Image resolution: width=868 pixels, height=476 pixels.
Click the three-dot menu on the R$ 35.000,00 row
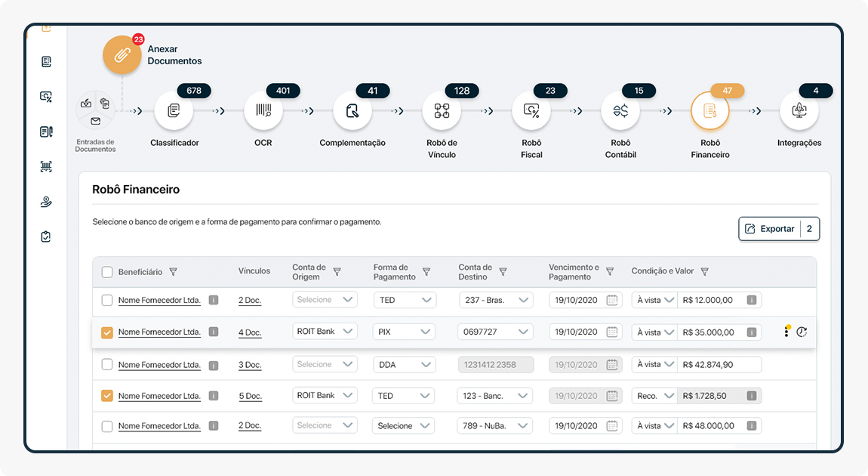tap(786, 332)
